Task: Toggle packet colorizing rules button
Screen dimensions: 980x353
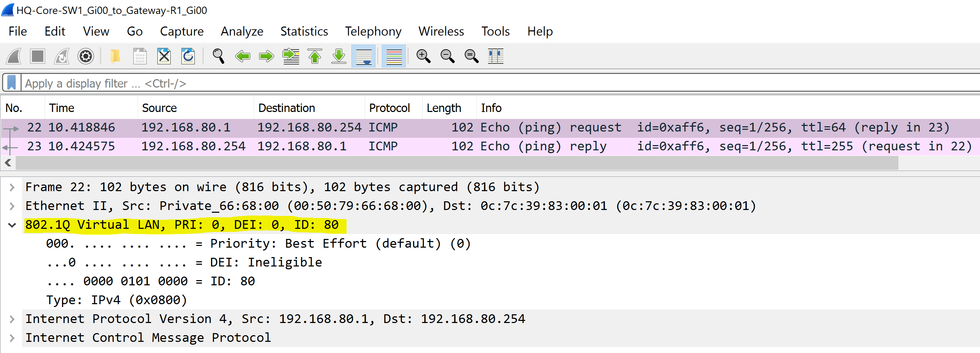Action: [x=394, y=57]
